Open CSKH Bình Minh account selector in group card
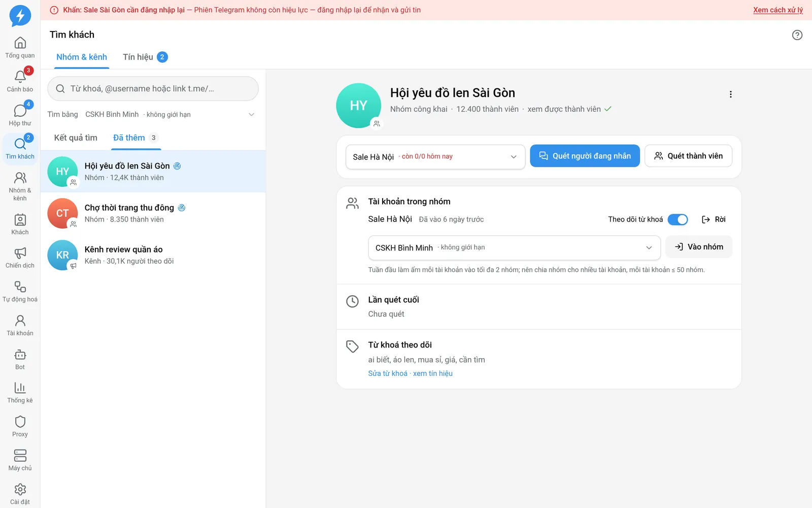The width and height of the screenshot is (812, 508). coord(514,248)
